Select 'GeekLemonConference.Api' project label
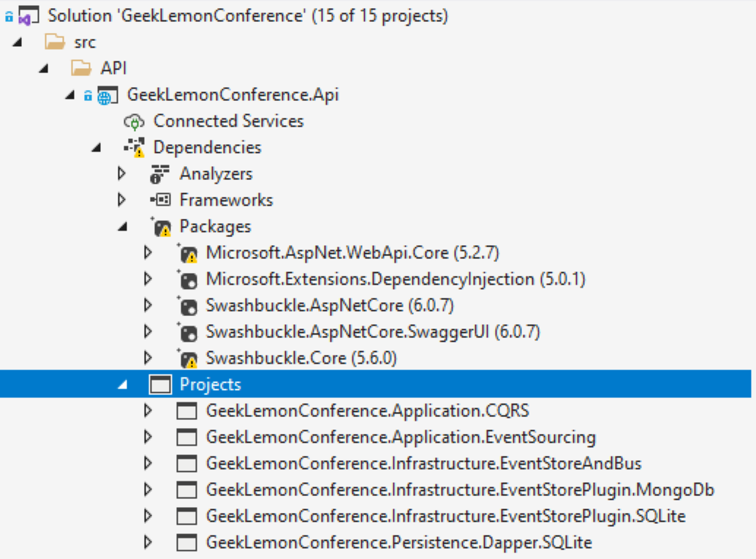 [233, 95]
